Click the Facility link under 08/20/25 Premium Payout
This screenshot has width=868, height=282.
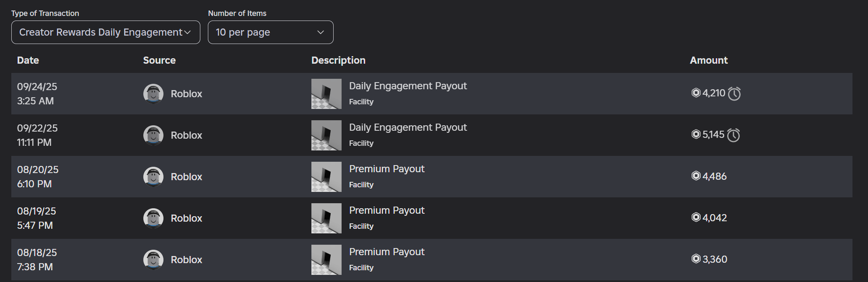(361, 185)
